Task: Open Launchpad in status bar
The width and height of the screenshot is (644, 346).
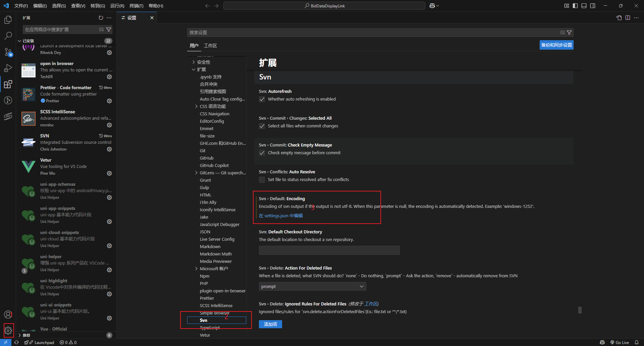Action: (x=39, y=342)
